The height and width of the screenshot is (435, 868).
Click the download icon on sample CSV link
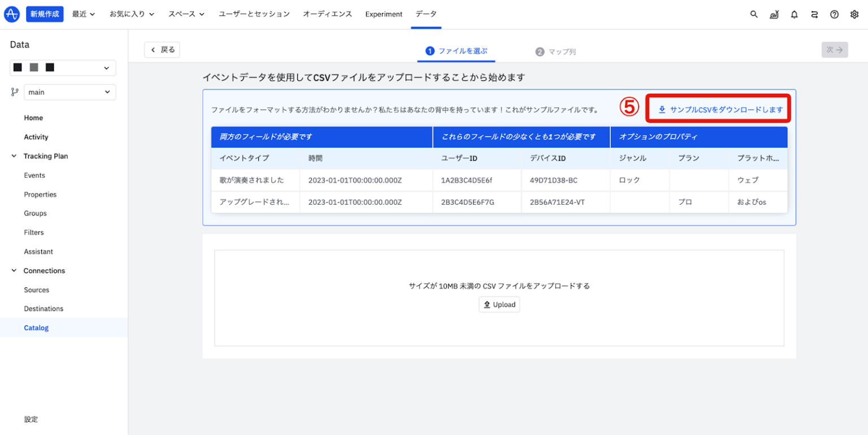point(662,109)
